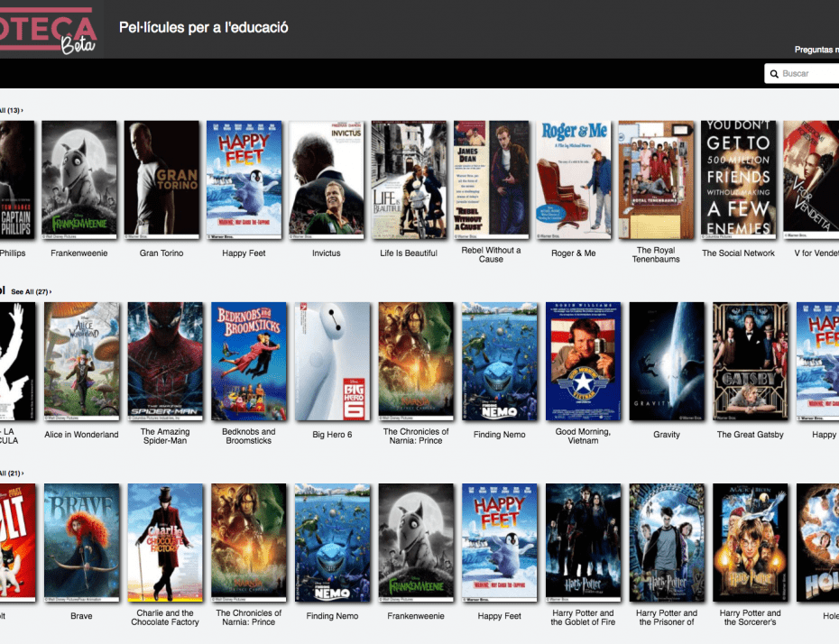This screenshot has height=644, width=839.
Task: Open the Rebel Without a Cause poster
Action: pos(491,179)
